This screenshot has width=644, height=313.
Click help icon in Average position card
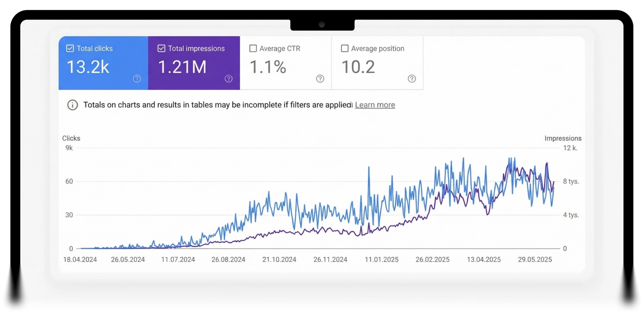pos(412,79)
